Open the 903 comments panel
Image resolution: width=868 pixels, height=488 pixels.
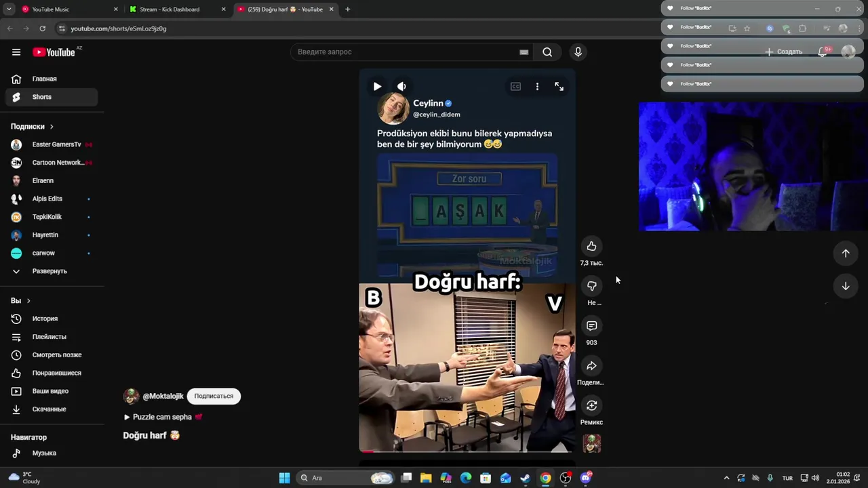tap(591, 326)
